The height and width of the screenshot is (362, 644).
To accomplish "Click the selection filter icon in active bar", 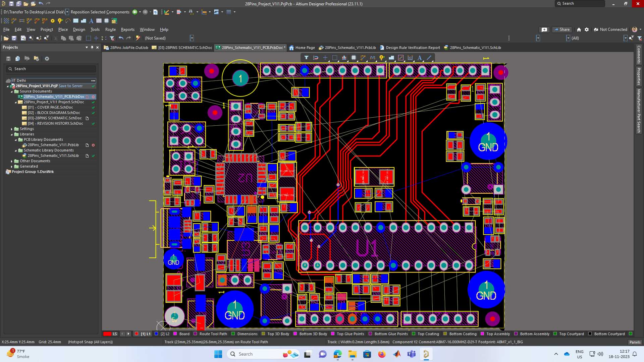I will click(x=306, y=58).
